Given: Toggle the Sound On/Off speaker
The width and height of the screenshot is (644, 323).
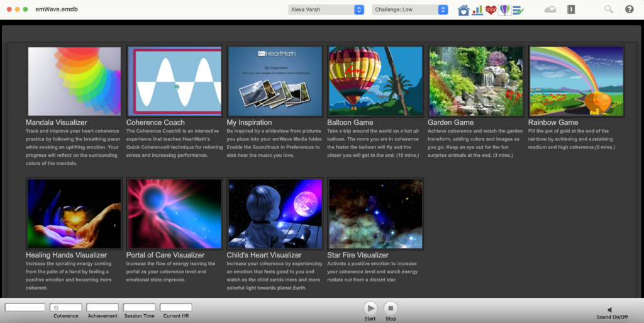Looking at the screenshot, I should click(x=610, y=310).
